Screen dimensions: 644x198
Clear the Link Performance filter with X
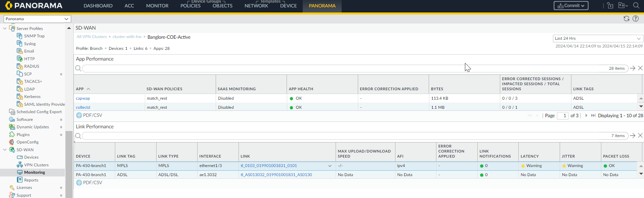[x=640, y=136]
